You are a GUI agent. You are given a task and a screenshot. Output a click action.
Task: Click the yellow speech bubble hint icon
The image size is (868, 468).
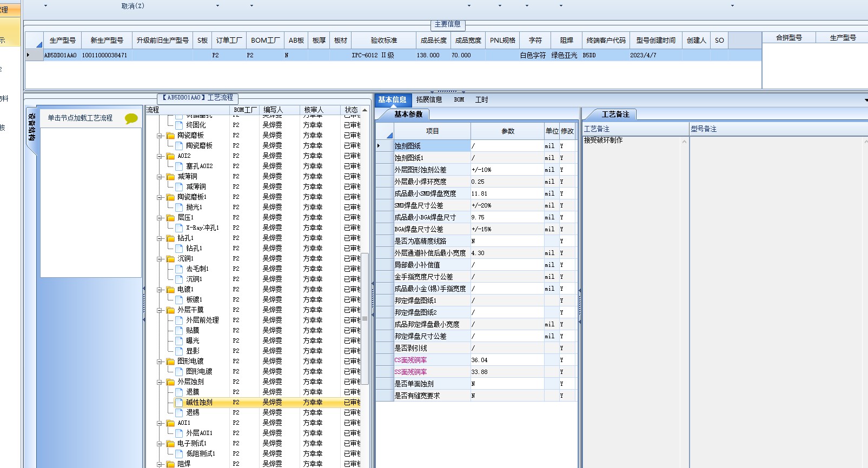click(x=131, y=118)
